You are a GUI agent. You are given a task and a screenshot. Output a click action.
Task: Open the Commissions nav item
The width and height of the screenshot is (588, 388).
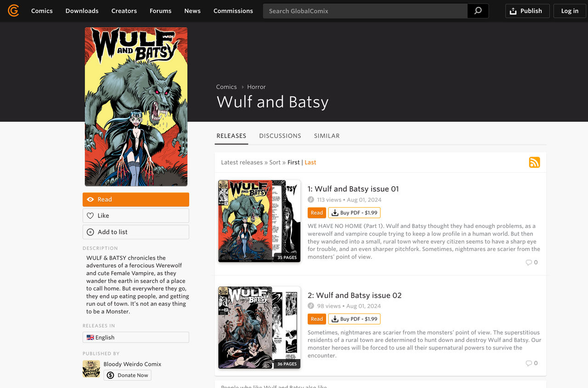(x=233, y=11)
